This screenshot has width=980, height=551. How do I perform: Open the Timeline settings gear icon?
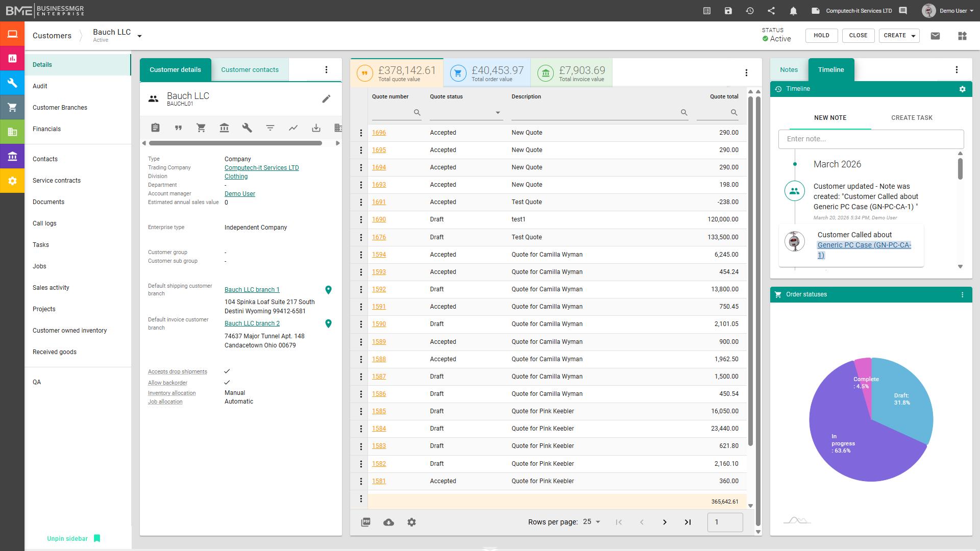click(x=963, y=89)
